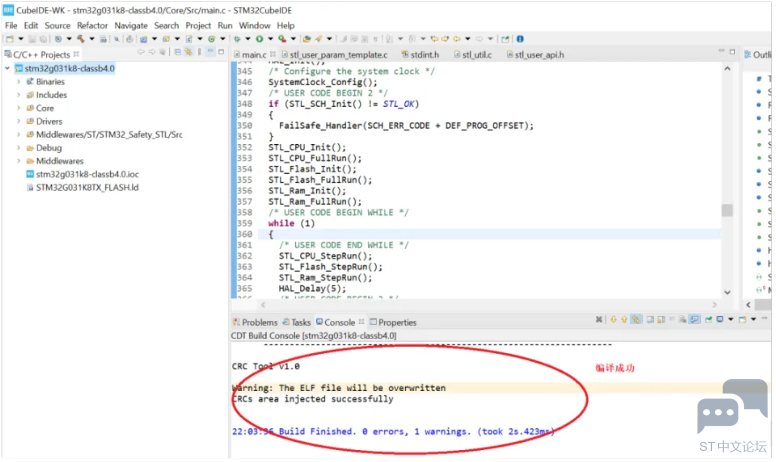The height and width of the screenshot is (462, 776).
Task: Open the Navigate menu
Action: (x=131, y=25)
